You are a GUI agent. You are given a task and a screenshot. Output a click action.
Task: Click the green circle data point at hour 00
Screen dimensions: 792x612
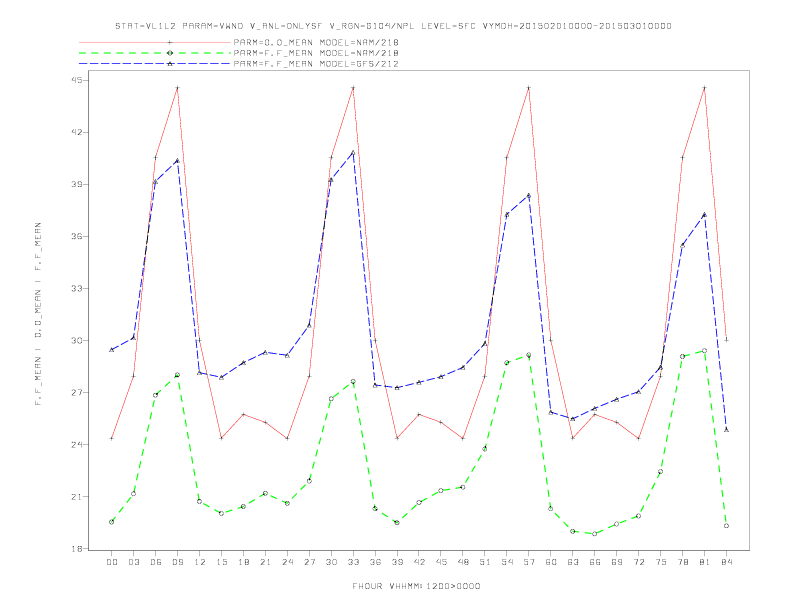click(112, 522)
